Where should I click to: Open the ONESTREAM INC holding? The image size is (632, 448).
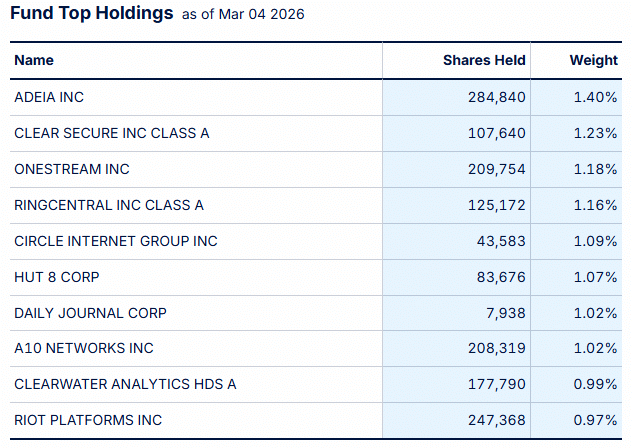coord(72,169)
